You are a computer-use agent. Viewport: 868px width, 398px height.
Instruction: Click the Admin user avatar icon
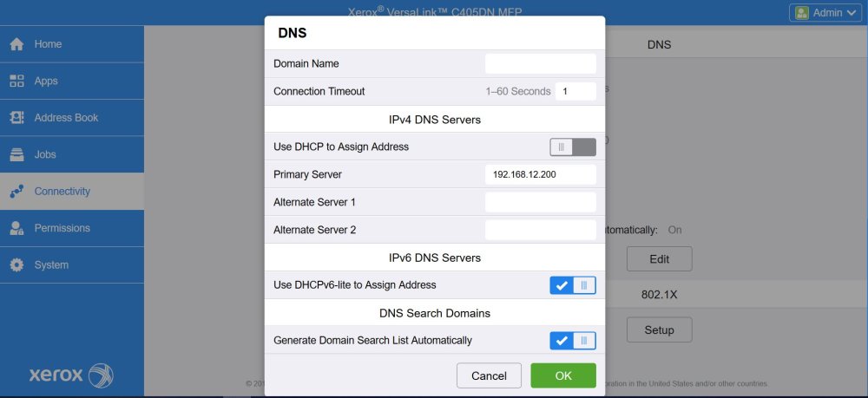[801, 13]
